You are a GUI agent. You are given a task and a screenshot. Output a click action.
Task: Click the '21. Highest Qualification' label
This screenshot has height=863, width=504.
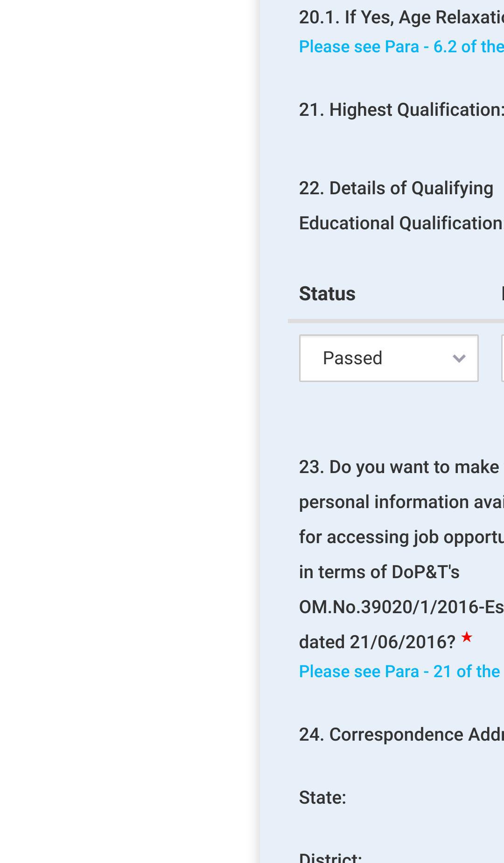click(x=401, y=110)
